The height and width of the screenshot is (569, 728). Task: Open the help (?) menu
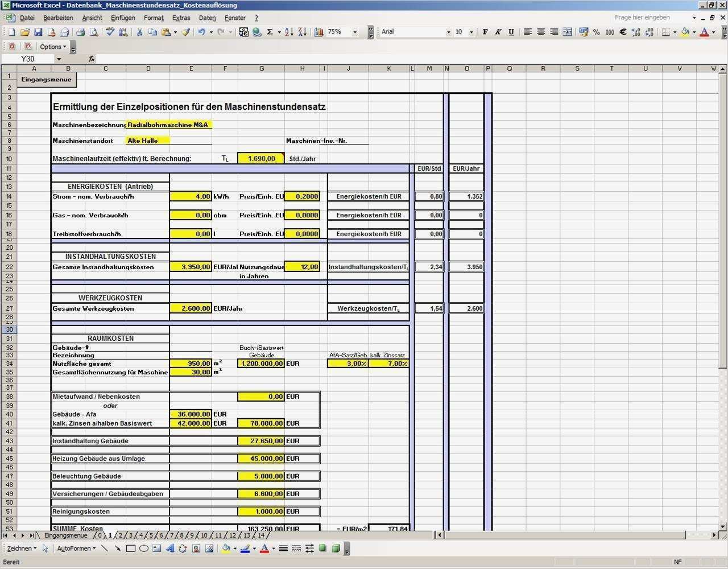click(x=257, y=18)
